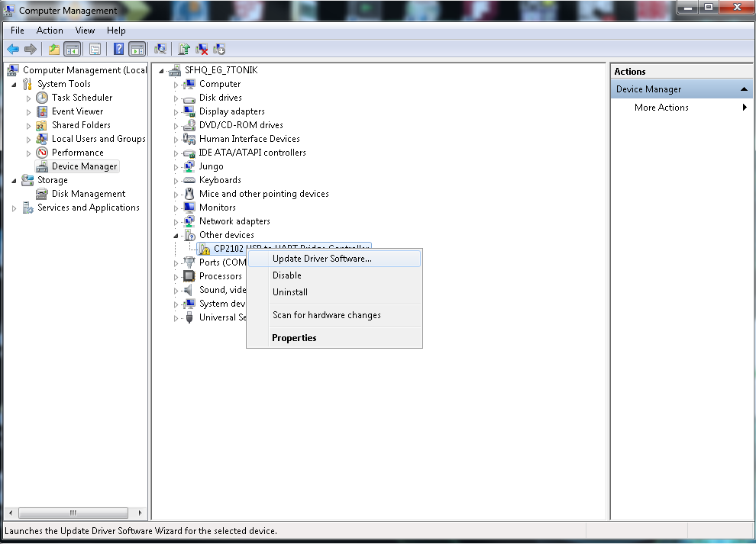Expand the Performance node arrow
Screen dimensions: 756x544
click(28, 153)
